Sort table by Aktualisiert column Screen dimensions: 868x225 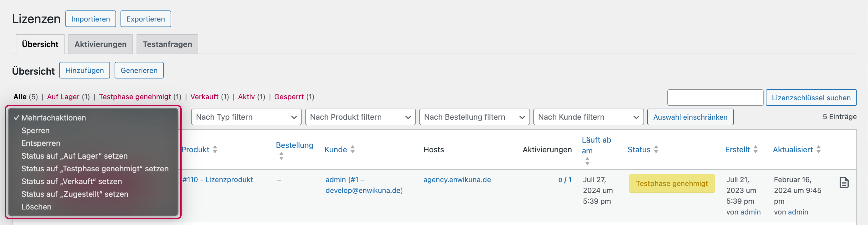point(793,150)
